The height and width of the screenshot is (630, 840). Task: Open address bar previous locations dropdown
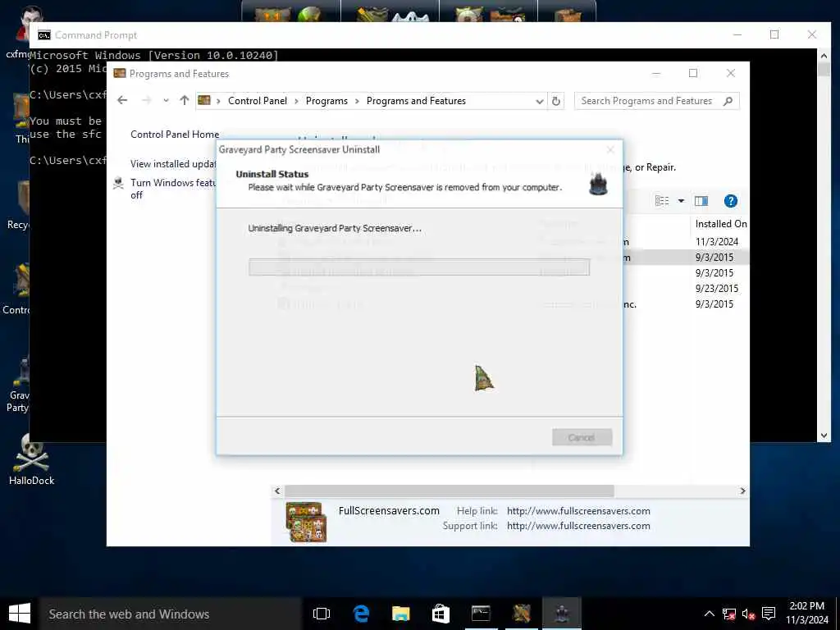pos(539,101)
